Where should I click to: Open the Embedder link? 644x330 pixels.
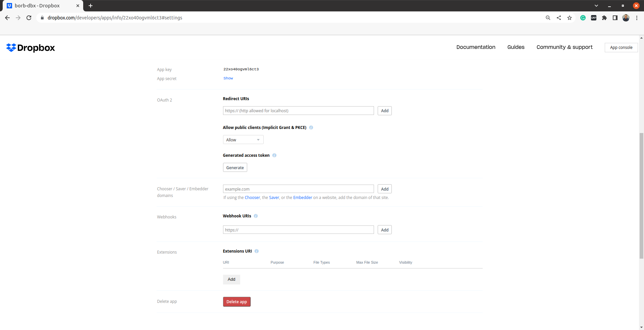(303, 198)
